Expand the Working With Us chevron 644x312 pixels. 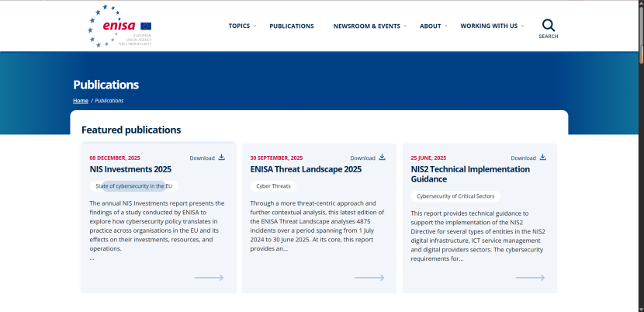pos(522,26)
